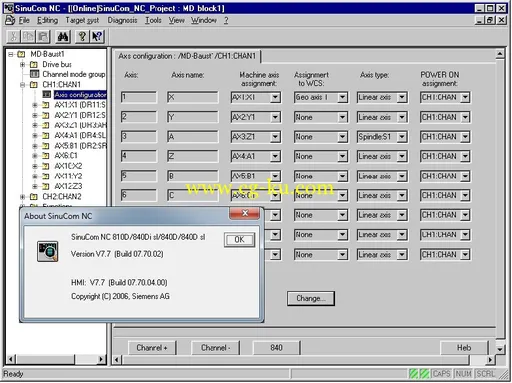Click the Paste toolbar icon
512x383 pixels.
click(x=43, y=36)
